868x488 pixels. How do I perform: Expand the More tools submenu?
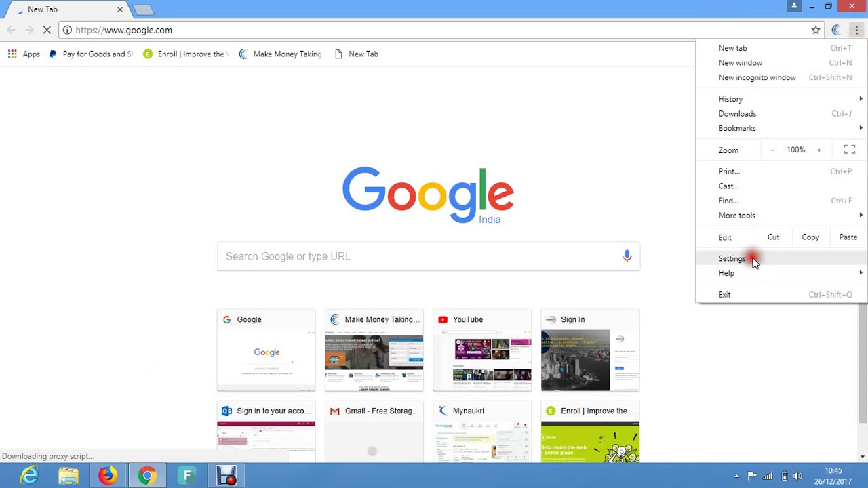tap(782, 216)
